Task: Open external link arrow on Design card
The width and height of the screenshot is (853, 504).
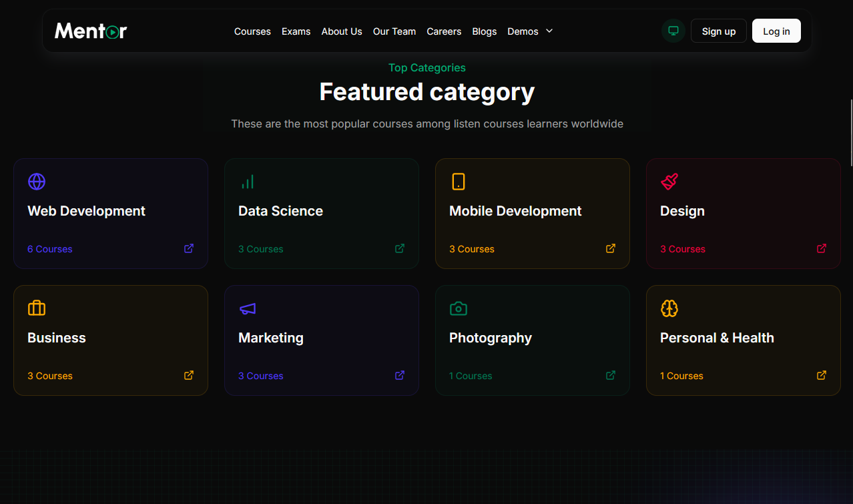Action: click(x=822, y=248)
